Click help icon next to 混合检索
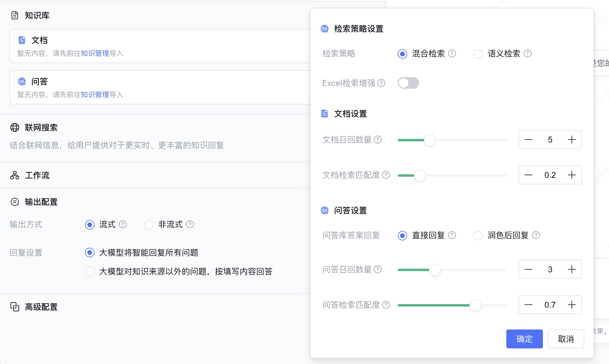609x364 pixels. [x=452, y=53]
